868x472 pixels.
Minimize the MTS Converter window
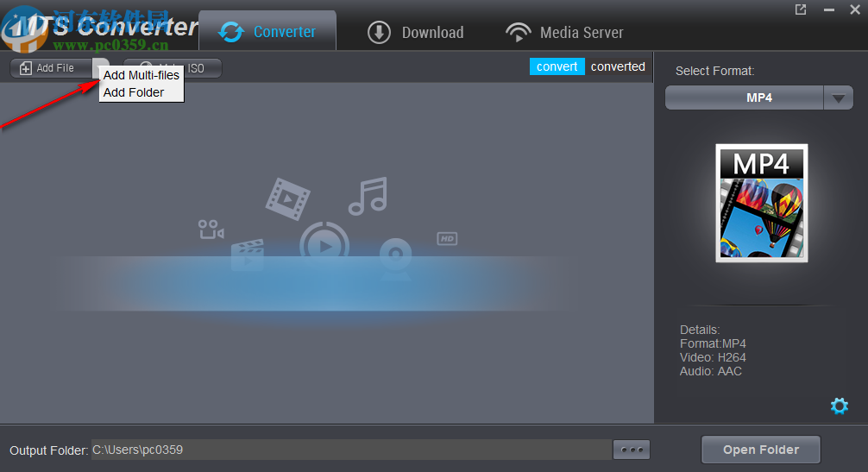tap(828, 9)
